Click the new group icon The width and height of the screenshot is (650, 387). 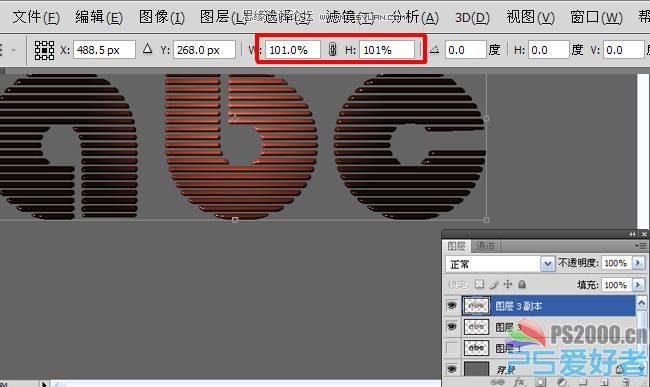(x=583, y=382)
